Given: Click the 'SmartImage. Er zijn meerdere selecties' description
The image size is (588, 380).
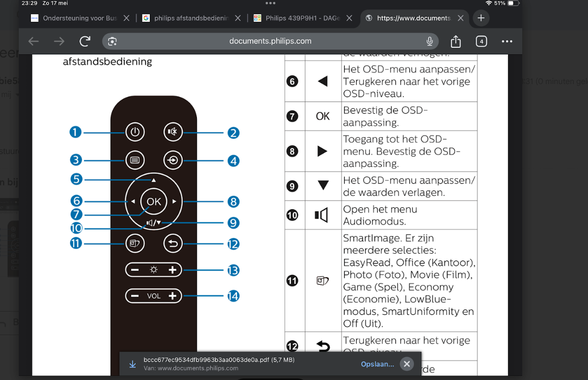Looking at the screenshot, I should click(409, 281).
